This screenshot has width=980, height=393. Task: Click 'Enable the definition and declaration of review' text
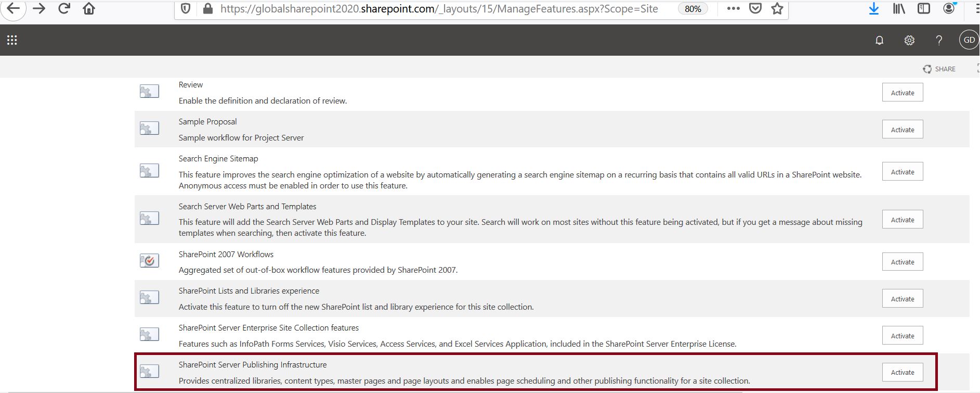click(x=263, y=101)
